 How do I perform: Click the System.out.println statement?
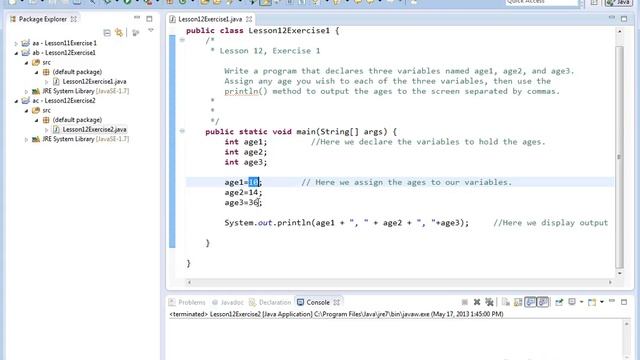point(347,223)
